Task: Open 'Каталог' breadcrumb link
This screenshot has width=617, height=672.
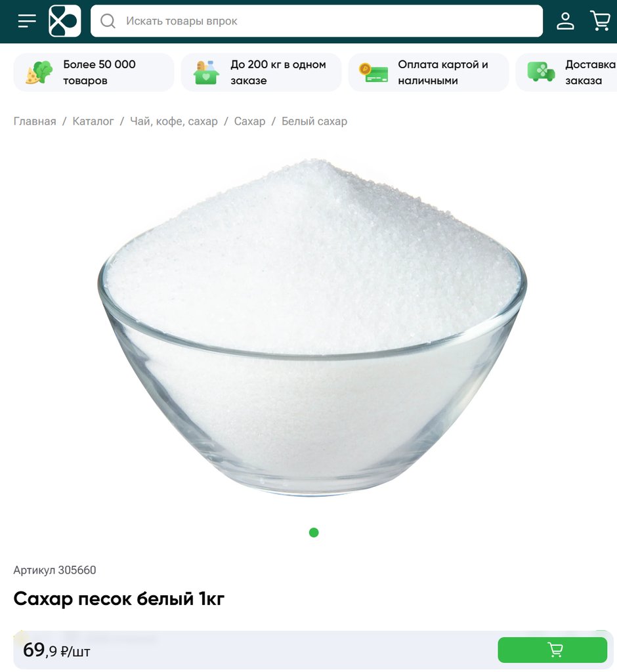Action: coord(93,121)
